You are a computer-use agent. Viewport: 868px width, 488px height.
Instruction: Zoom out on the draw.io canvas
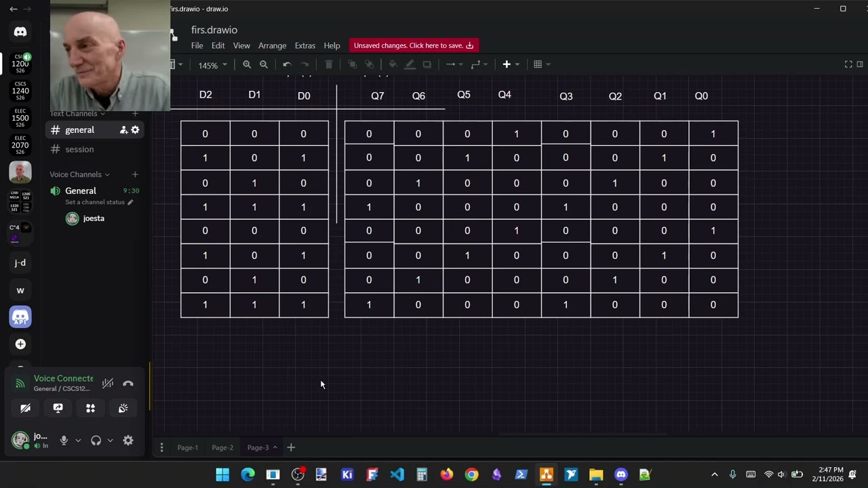tap(264, 64)
